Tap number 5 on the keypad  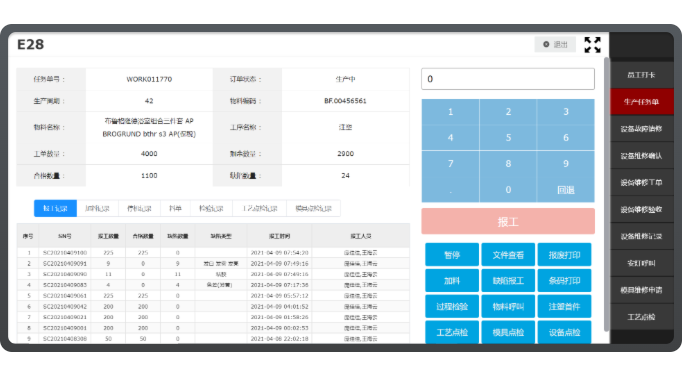tap(508, 138)
